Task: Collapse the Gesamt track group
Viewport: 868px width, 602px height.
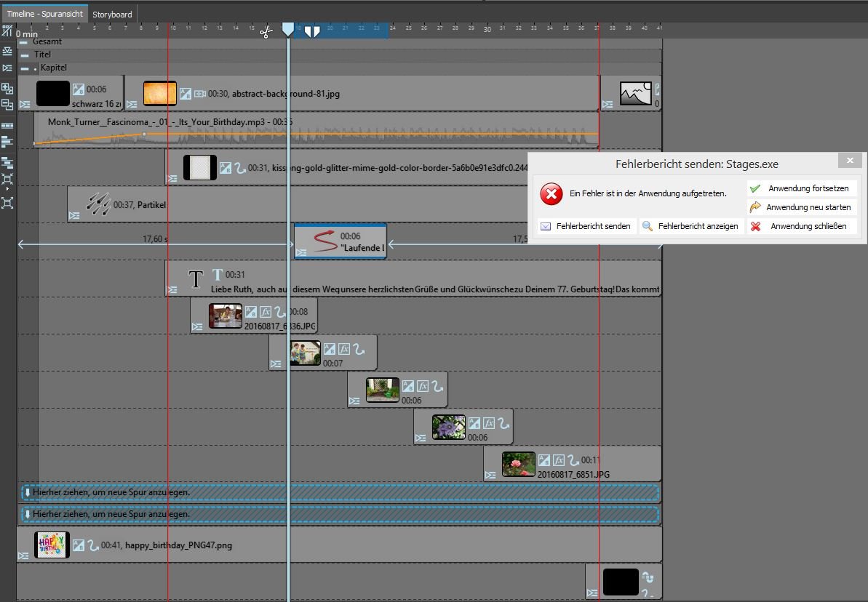Action: click(23, 42)
